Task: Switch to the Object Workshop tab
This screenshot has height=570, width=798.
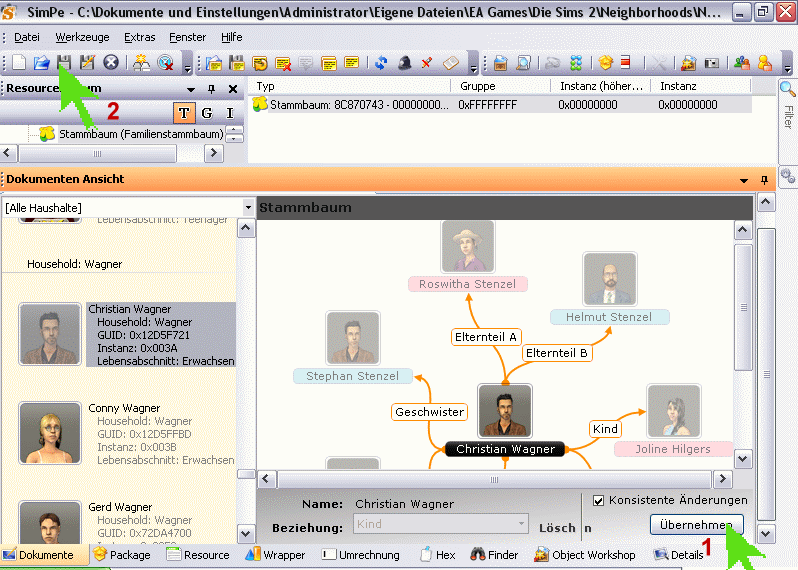Action: pos(584,555)
